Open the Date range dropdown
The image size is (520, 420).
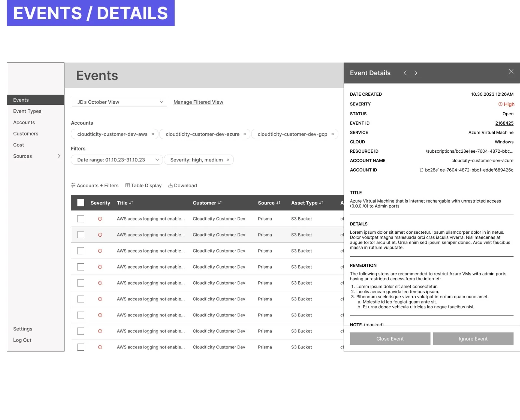(x=117, y=160)
